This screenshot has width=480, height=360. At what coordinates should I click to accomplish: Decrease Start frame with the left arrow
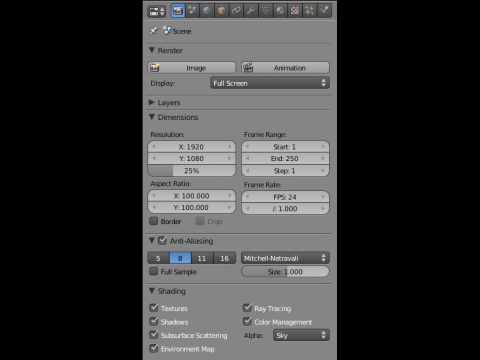(x=248, y=147)
